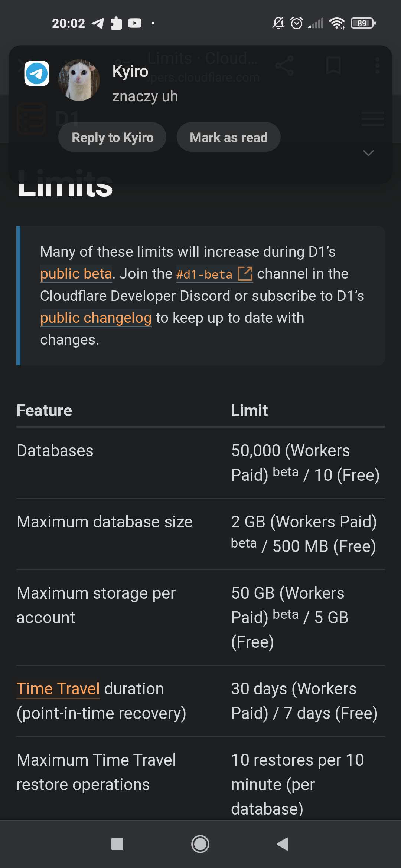Viewport: 401px width, 868px height.
Task: Open the Time Travel documentation link
Action: (58, 688)
